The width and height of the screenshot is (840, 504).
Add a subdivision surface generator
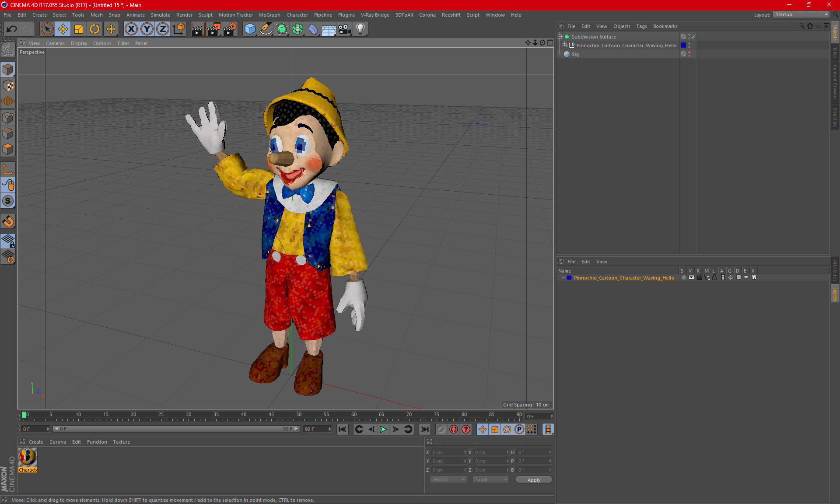click(x=282, y=29)
